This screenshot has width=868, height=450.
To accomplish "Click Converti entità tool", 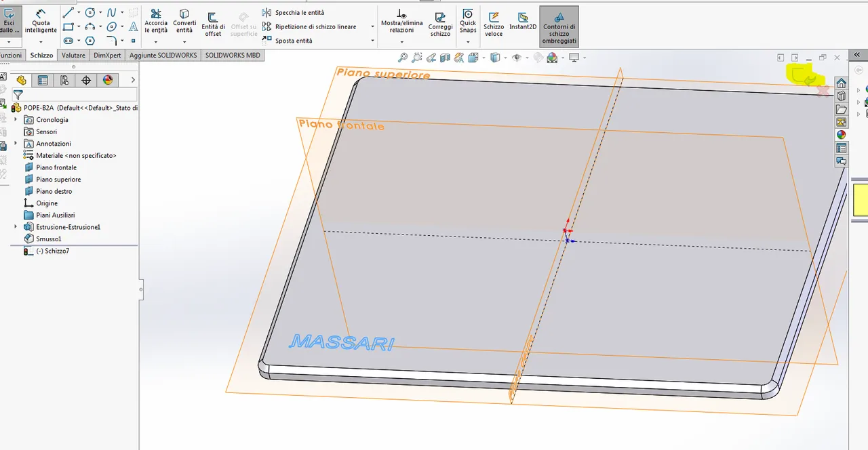I will click(x=184, y=21).
